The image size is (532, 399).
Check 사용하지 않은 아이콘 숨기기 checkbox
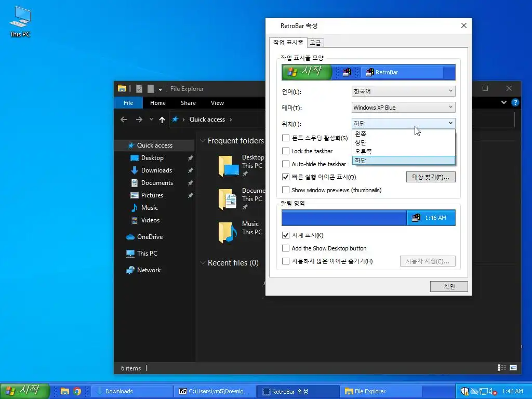coord(286,261)
